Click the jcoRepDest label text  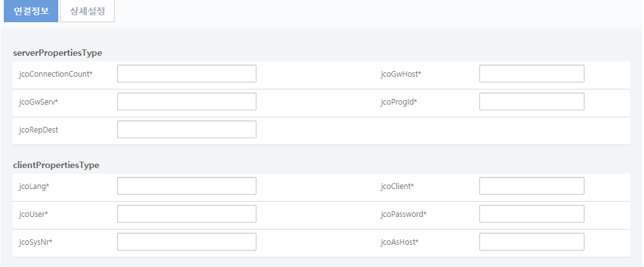point(39,130)
